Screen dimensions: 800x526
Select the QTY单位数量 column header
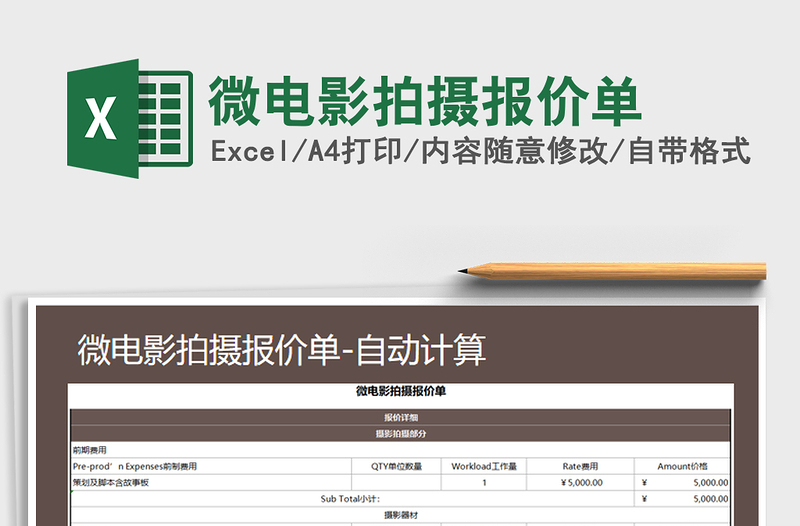pos(396,466)
